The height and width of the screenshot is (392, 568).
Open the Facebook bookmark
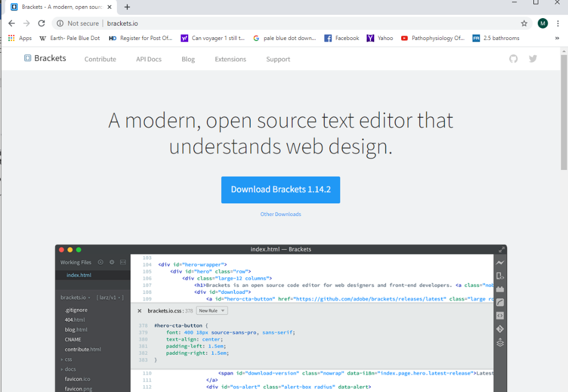pos(341,38)
